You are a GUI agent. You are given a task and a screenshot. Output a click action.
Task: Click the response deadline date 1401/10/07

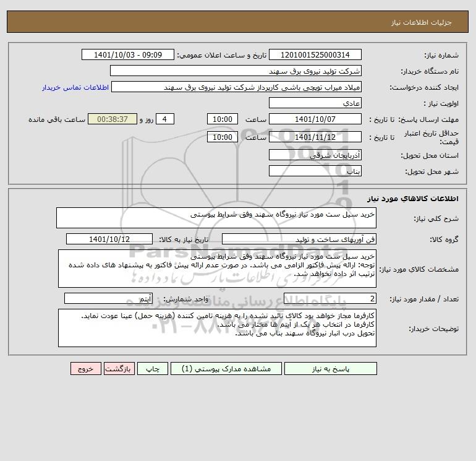coord(315,119)
